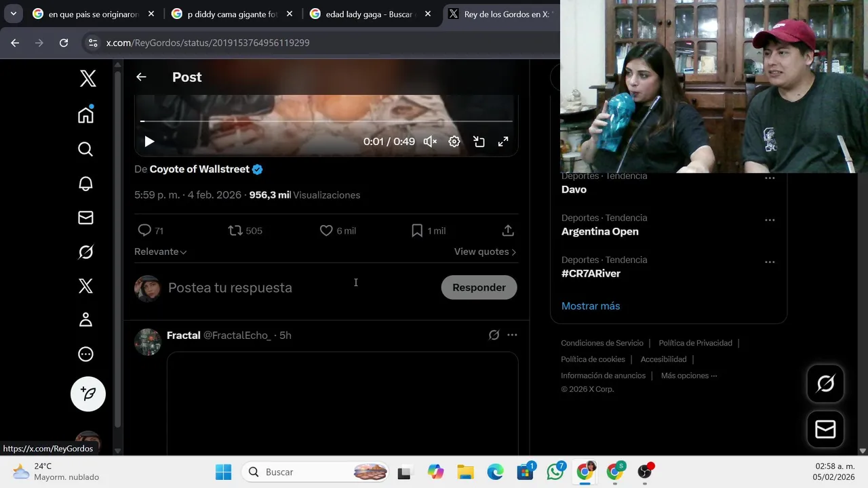Image resolution: width=868 pixels, height=488 pixels.
Task: Open Chrome tab search dropdown arrow
Action: click(x=13, y=14)
